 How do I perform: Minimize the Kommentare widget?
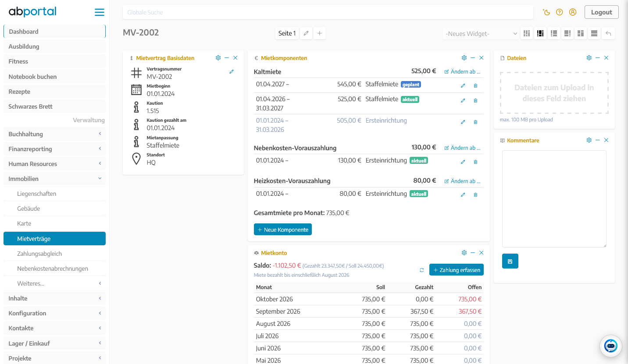coord(598,140)
